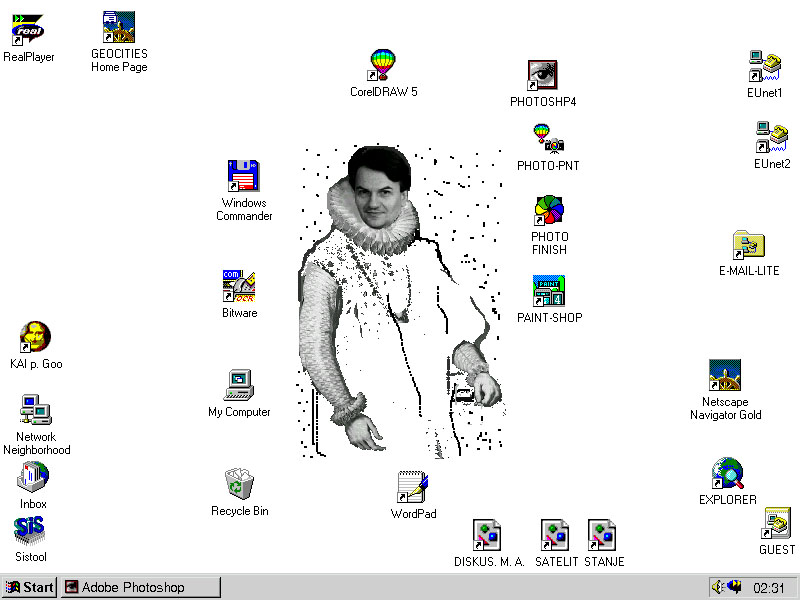Select the Recycle Bin icon

tap(239, 485)
